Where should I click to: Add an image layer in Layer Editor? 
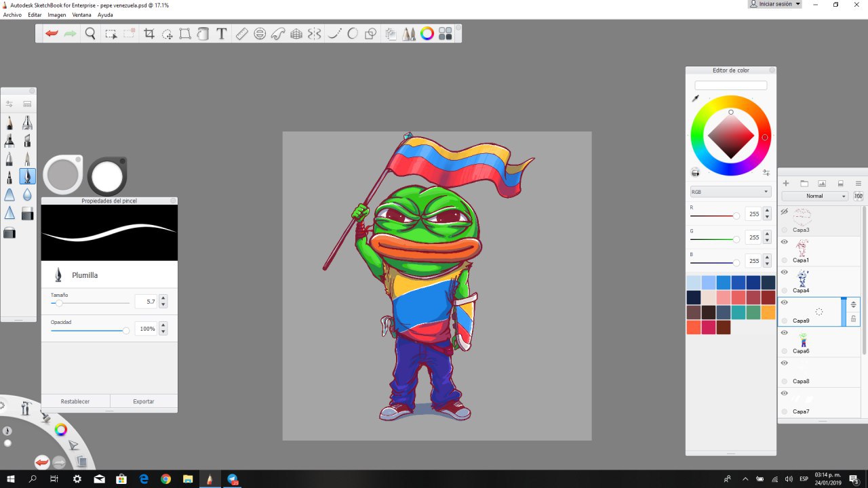click(x=822, y=184)
